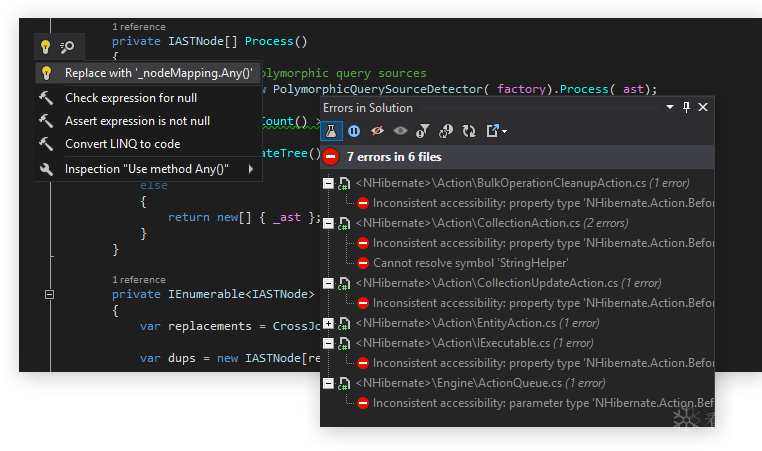Click the '1 reference' link above Process()
Viewport: 762px width, 451px height.
tap(138, 27)
